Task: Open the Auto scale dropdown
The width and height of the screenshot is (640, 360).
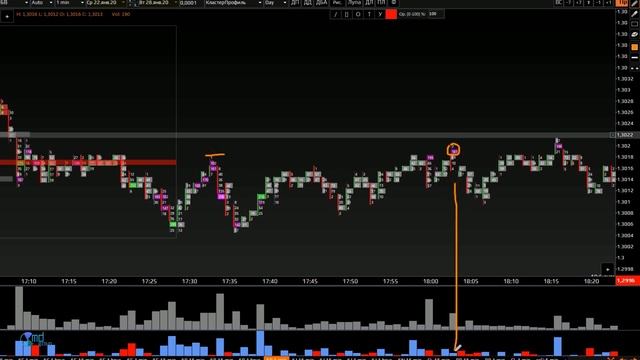Action: (x=42, y=2)
